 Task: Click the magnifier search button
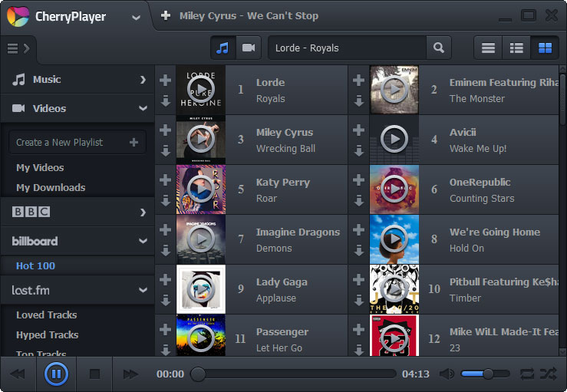click(x=439, y=48)
